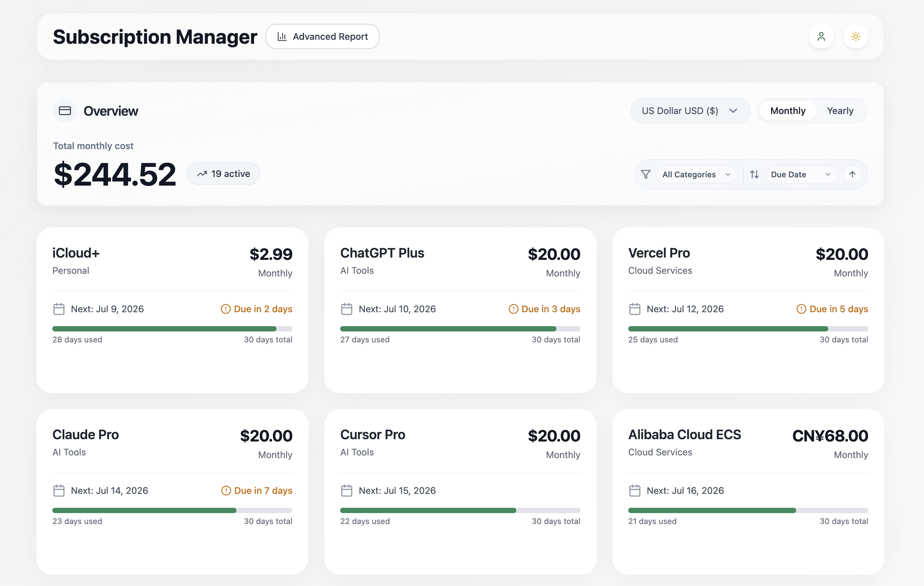This screenshot has height=586, width=924.
Task: Click the Subscription Manager title
Action: pos(155,37)
